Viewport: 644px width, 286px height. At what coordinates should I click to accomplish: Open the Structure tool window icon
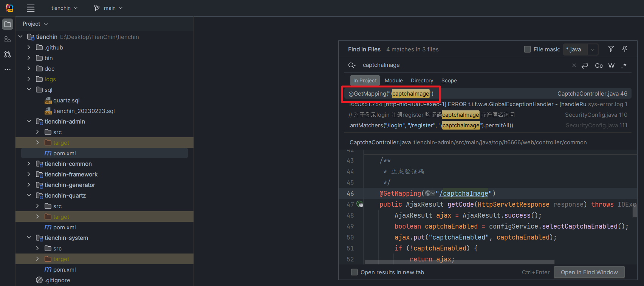click(x=8, y=39)
